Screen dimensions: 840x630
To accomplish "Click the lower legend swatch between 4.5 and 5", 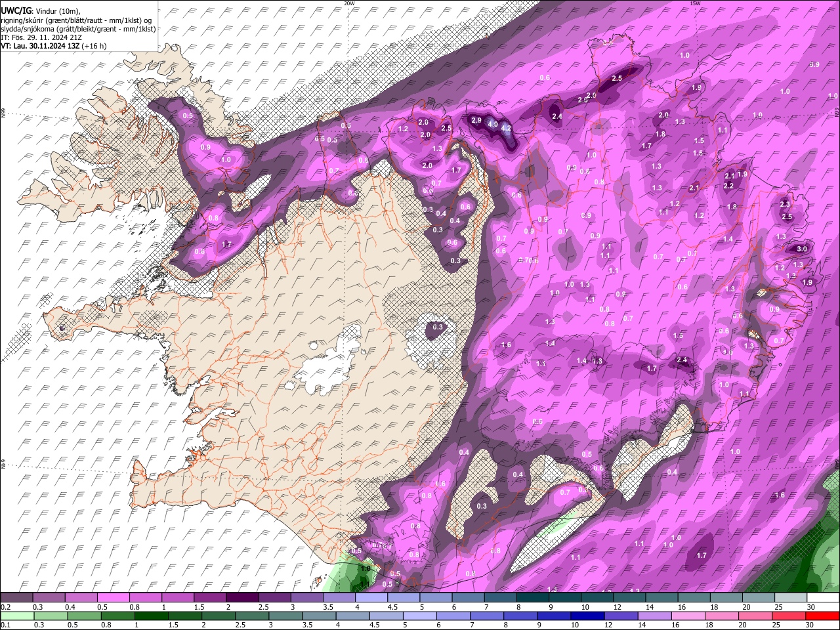I will click(386, 616).
